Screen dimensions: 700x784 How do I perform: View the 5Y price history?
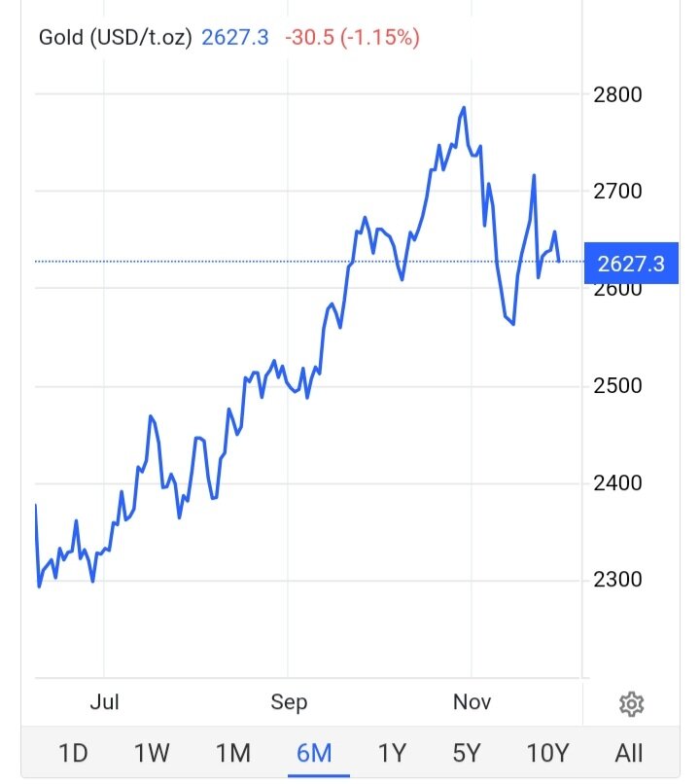(x=467, y=752)
